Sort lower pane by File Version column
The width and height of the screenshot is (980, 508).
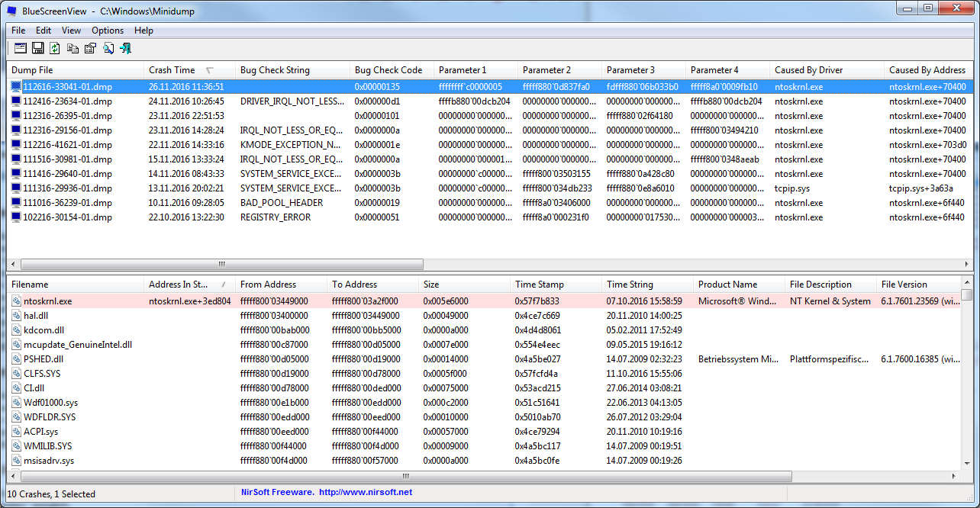918,285
